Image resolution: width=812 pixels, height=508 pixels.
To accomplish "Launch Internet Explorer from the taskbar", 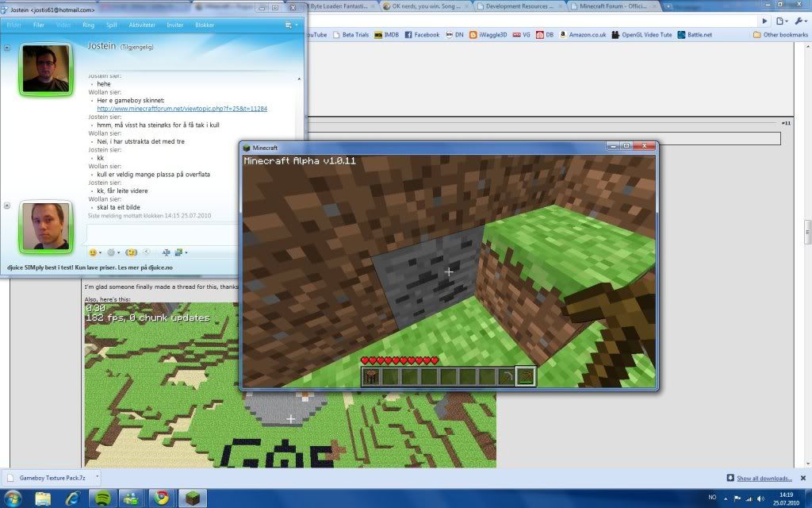I will [x=72, y=498].
